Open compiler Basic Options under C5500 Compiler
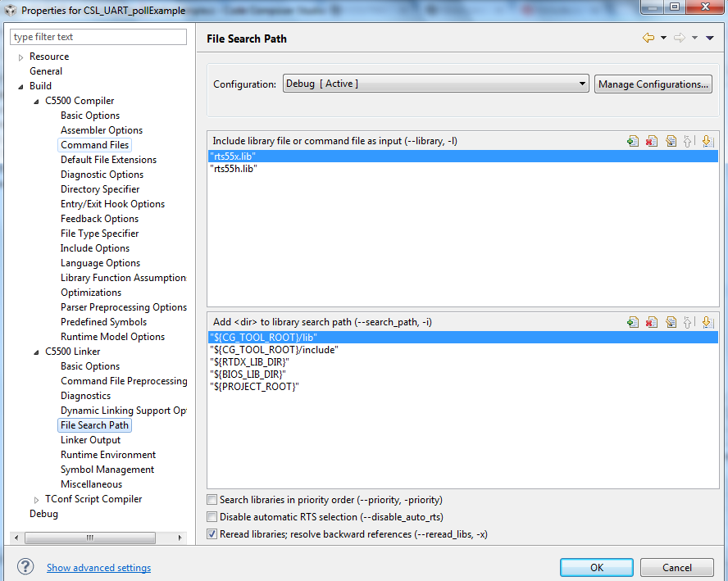This screenshot has width=728, height=581. 90,115
